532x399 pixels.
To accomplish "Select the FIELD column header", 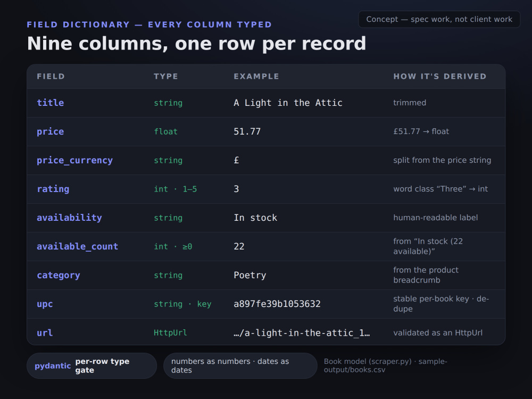I will [51, 76].
